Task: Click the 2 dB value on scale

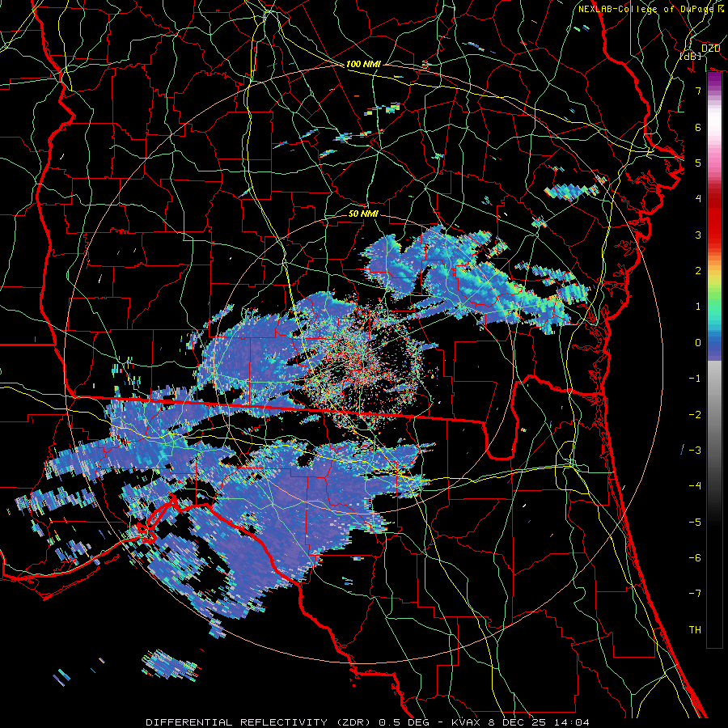Action: tap(698, 271)
